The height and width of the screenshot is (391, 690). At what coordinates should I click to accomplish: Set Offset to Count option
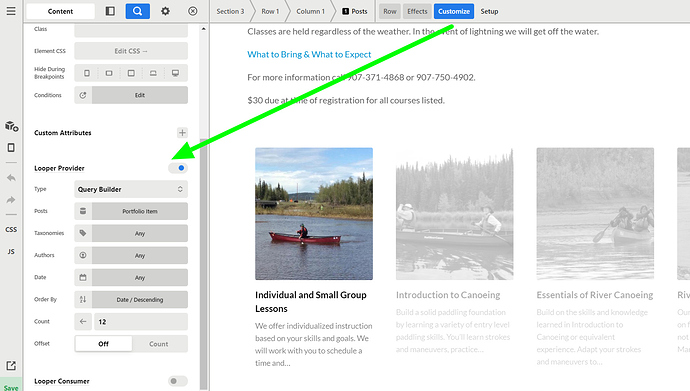159,344
